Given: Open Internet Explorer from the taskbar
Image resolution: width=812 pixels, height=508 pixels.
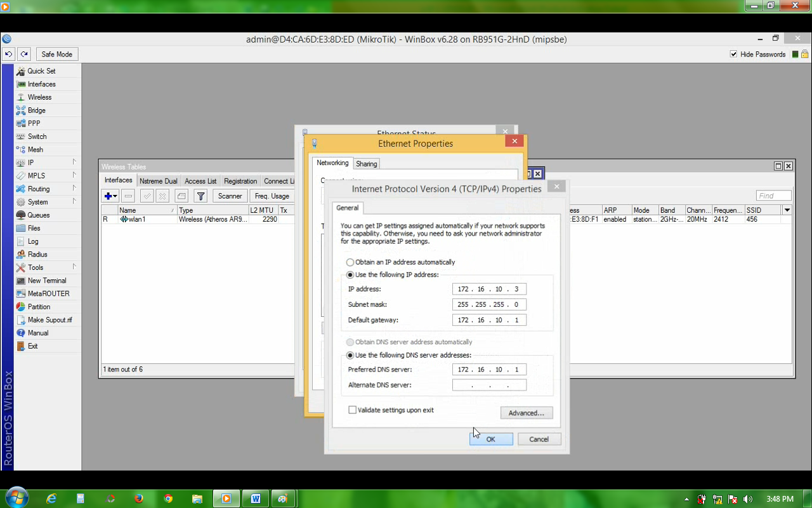Looking at the screenshot, I should point(51,499).
